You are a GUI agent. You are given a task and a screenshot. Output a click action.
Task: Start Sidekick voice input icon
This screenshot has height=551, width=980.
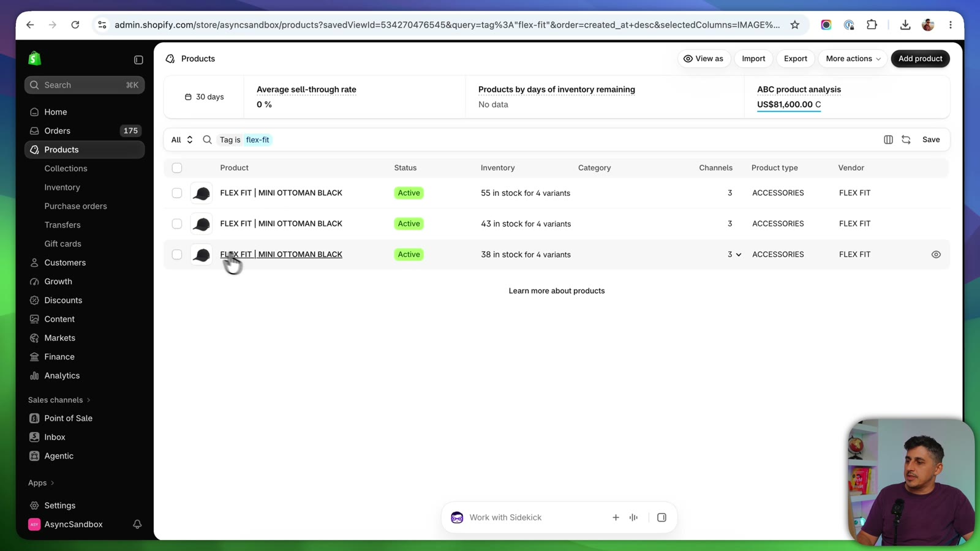pyautogui.click(x=633, y=518)
